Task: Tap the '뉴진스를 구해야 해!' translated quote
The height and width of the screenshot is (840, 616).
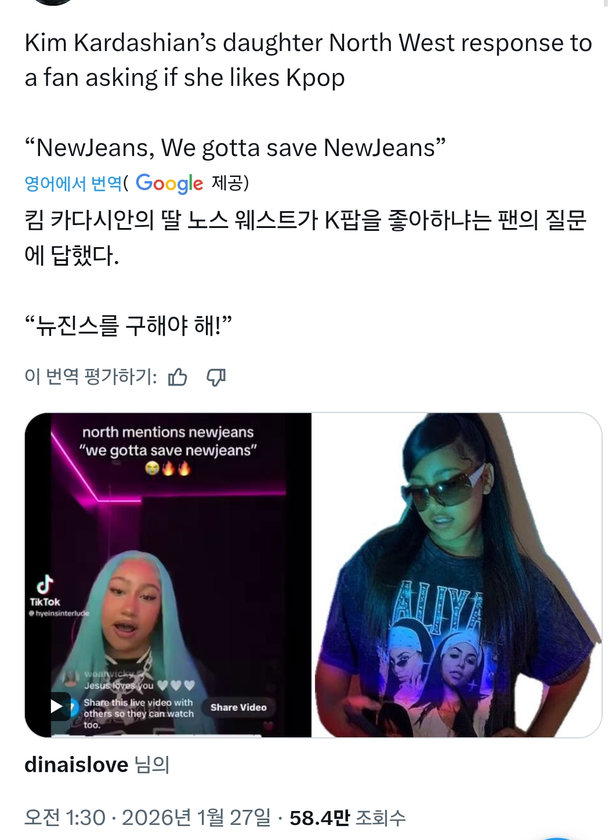Action: (128, 325)
